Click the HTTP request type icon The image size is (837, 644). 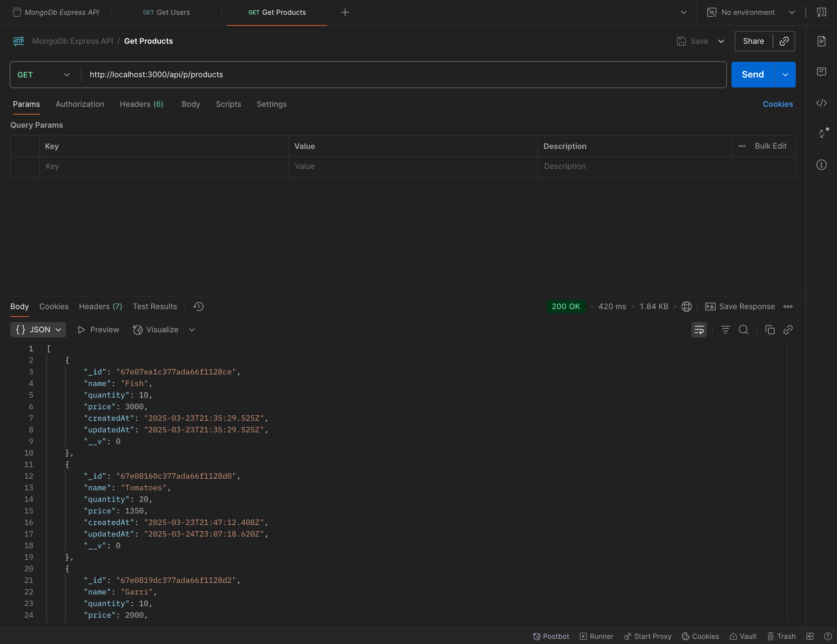18,41
